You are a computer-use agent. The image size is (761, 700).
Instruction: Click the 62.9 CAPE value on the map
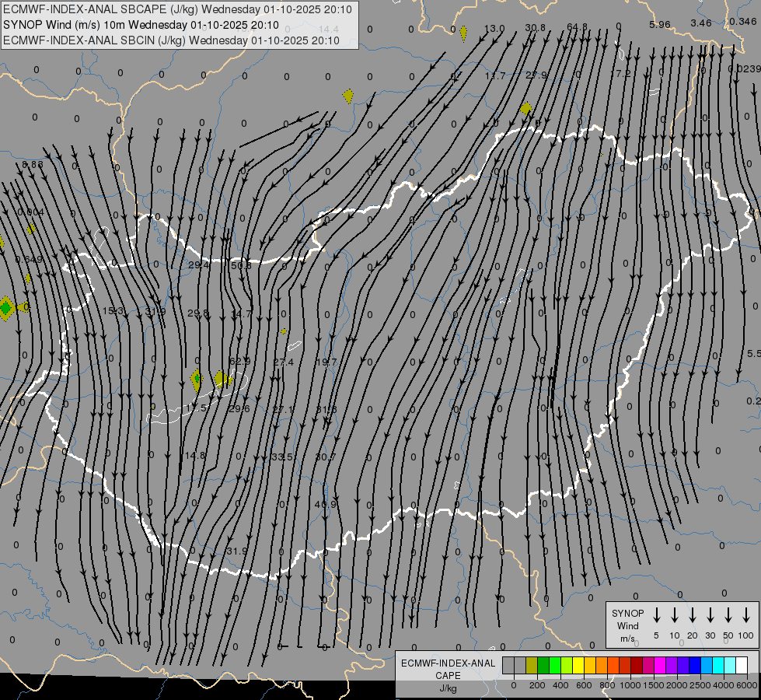point(239,362)
